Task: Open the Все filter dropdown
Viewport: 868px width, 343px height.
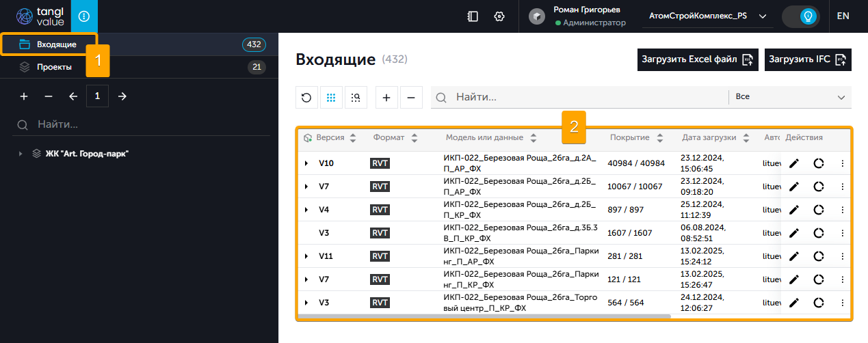Action: tap(790, 97)
